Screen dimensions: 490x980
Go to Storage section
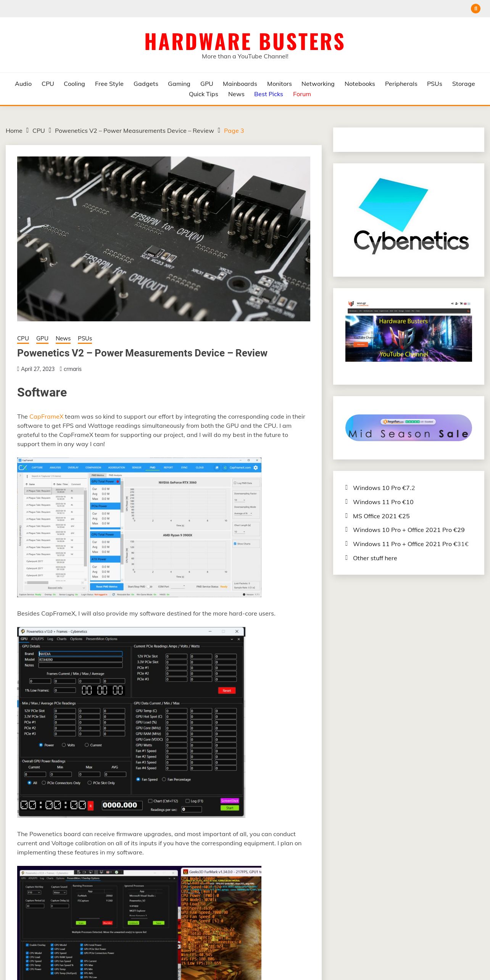coord(464,84)
